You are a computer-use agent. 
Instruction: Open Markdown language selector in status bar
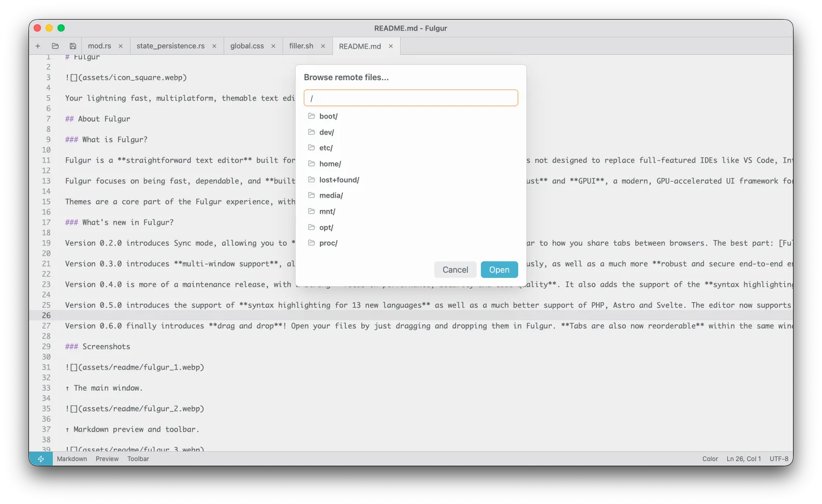pos(72,459)
